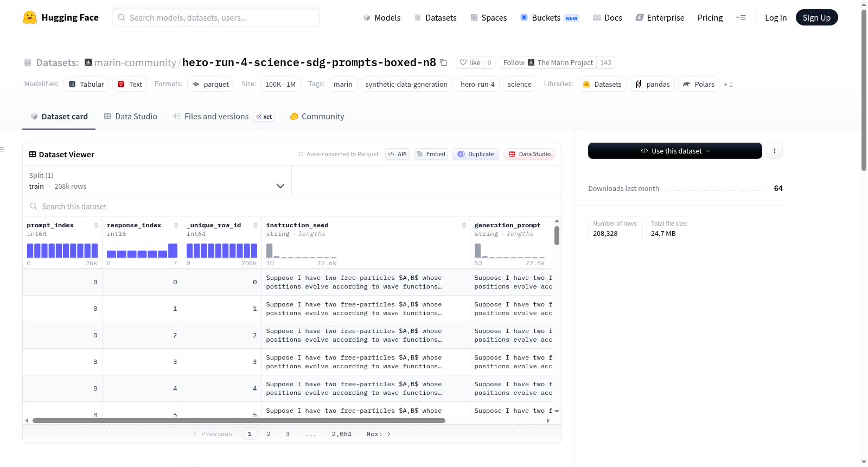The image size is (868, 467).
Task: Sort the _unique_row_id column
Action: point(256,225)
